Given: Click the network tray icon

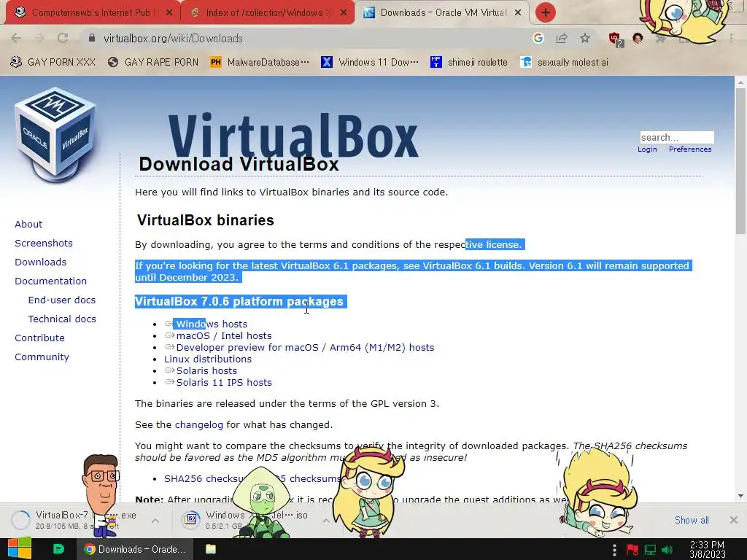Looking at the screenshot, I should tap(650, 550).
